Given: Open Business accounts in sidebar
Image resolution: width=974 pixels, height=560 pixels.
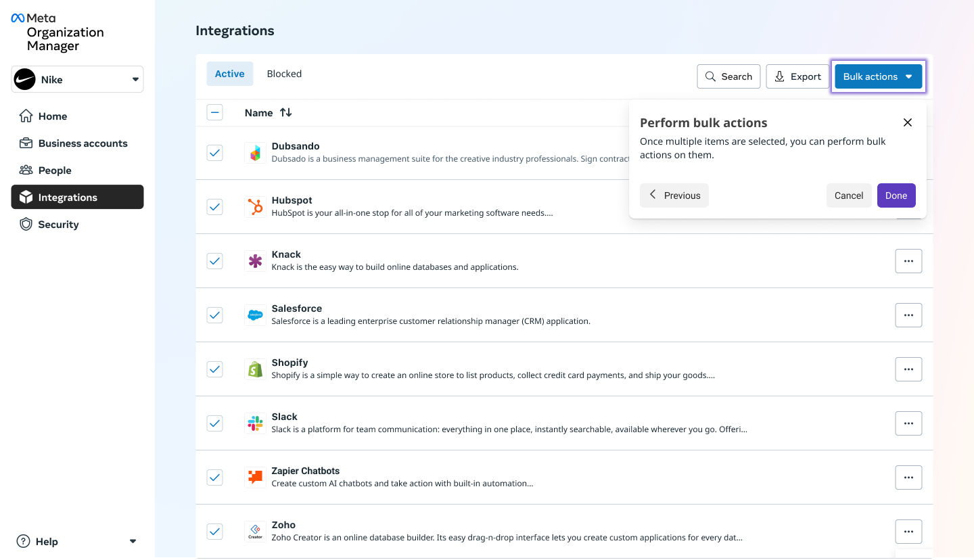Looking at the screenshot, I should 83,143.
